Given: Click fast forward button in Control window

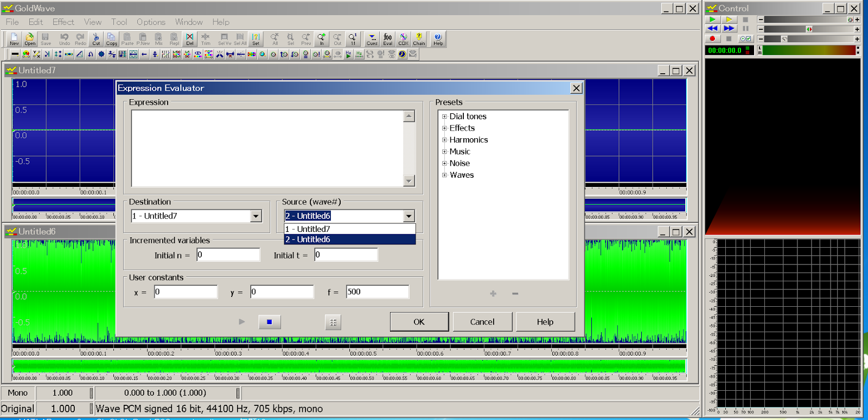Looking at the screenshot, I should (x=729, y=29).
